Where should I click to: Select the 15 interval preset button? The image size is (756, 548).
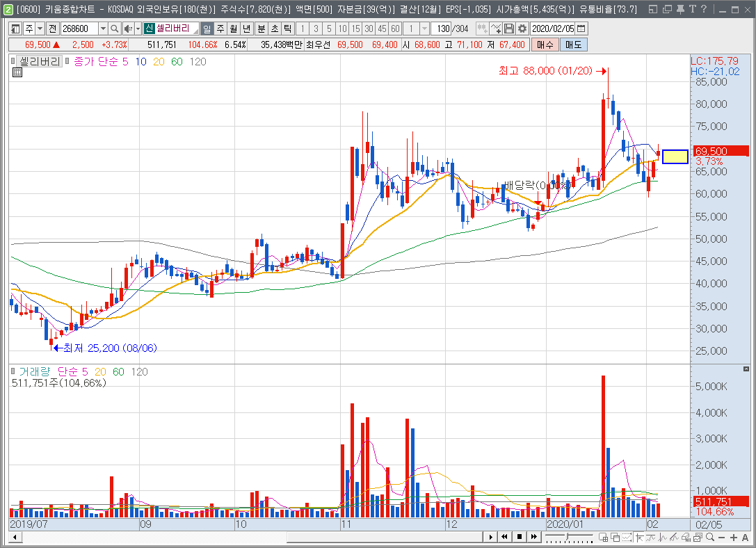(355, 29)
